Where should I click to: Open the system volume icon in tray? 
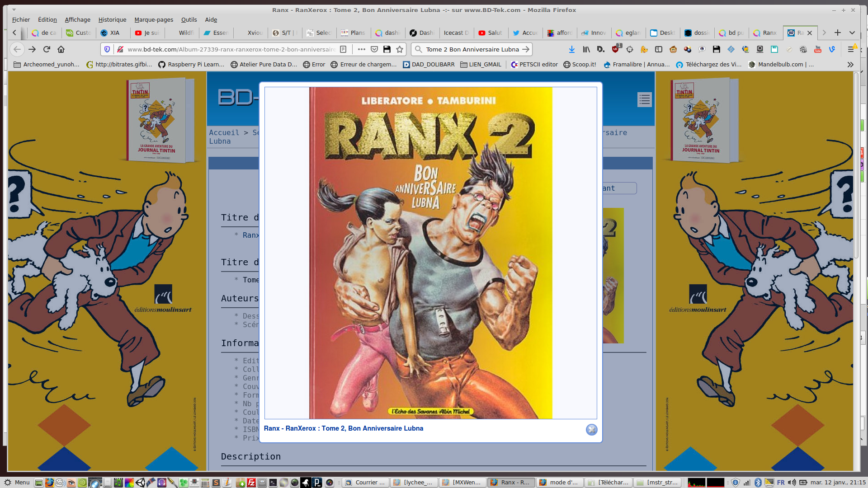pyautogui.click(x=792, y=483)
